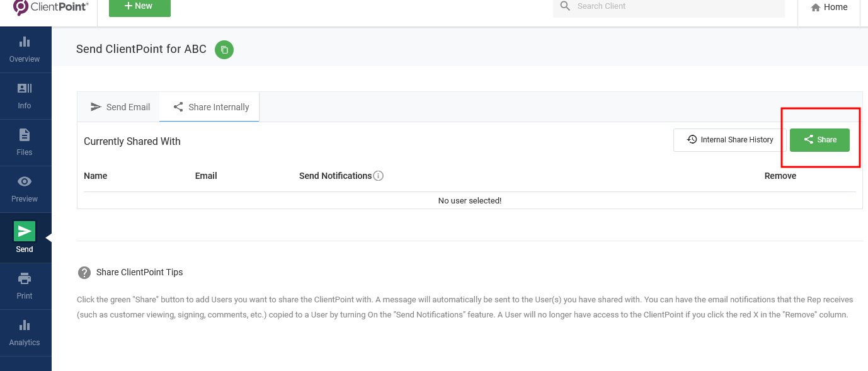Open the Preview sidebar item
The width and height of the screenshot is (868, 371).
25,190
